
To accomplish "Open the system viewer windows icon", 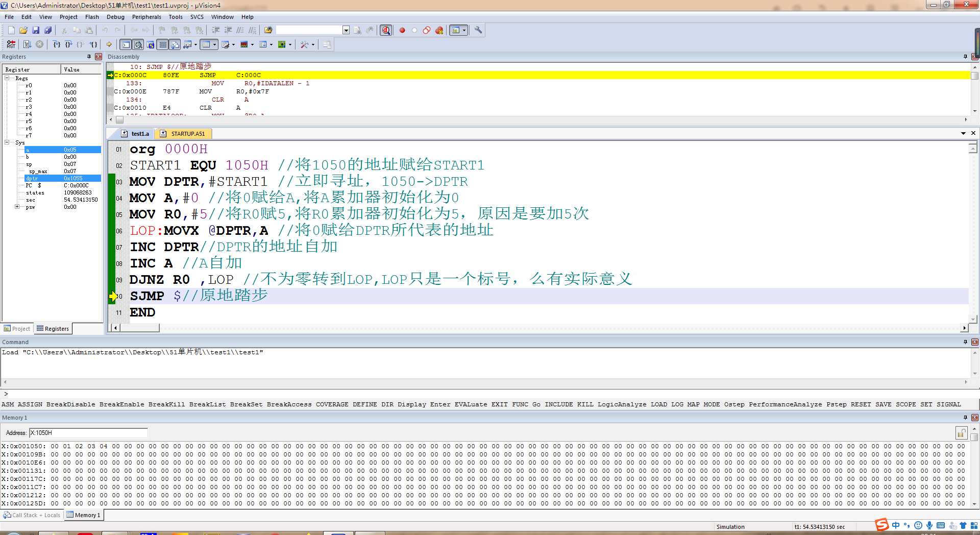I will click(x=282, y=44).
